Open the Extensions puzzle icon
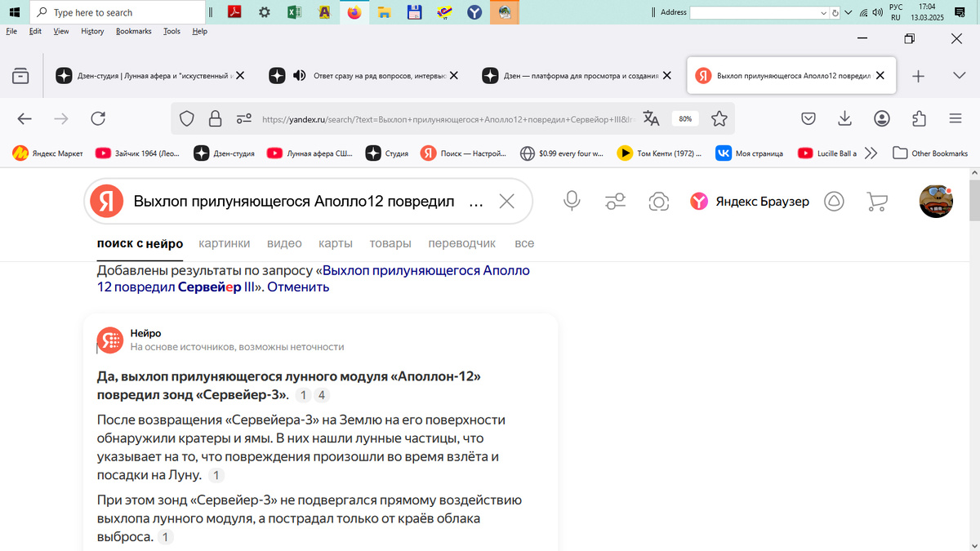The width and height of the screenshot is (980, 551). click(919, 119)
